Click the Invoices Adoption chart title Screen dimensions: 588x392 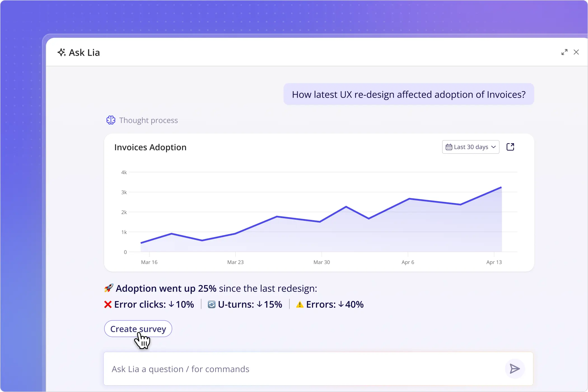150,147
